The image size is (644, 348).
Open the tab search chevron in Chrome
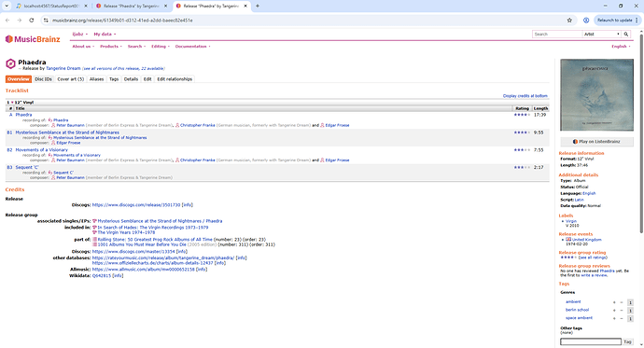pyautogui.click(x=7, y=6)
